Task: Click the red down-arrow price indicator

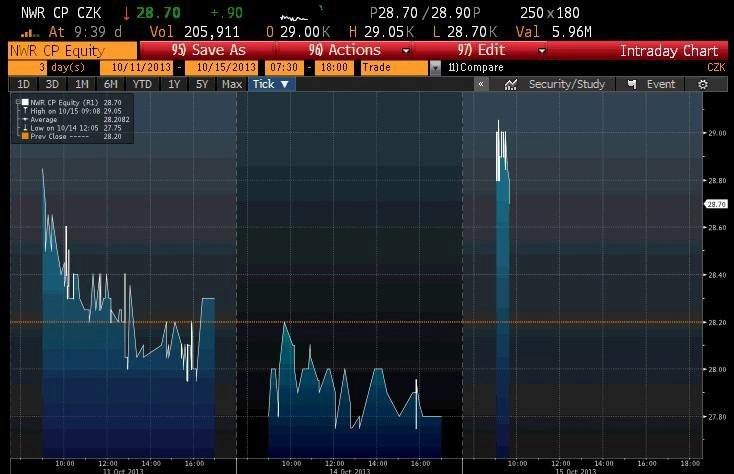Action: [126, 13]
